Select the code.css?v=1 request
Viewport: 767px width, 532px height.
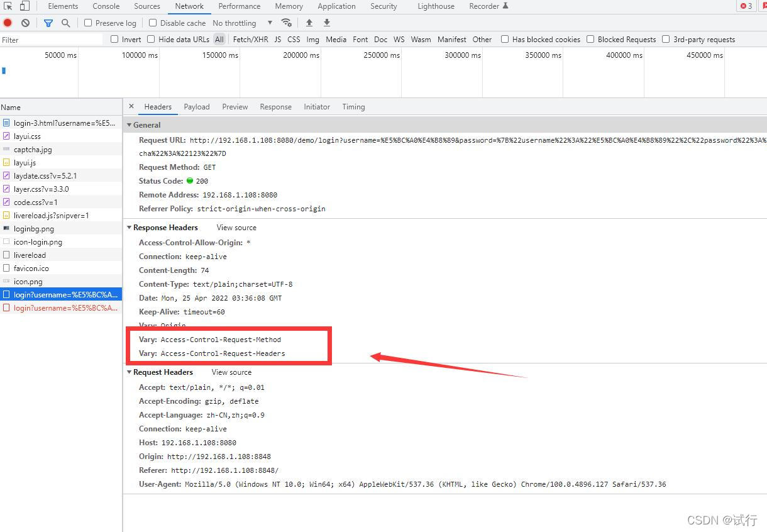61,202
